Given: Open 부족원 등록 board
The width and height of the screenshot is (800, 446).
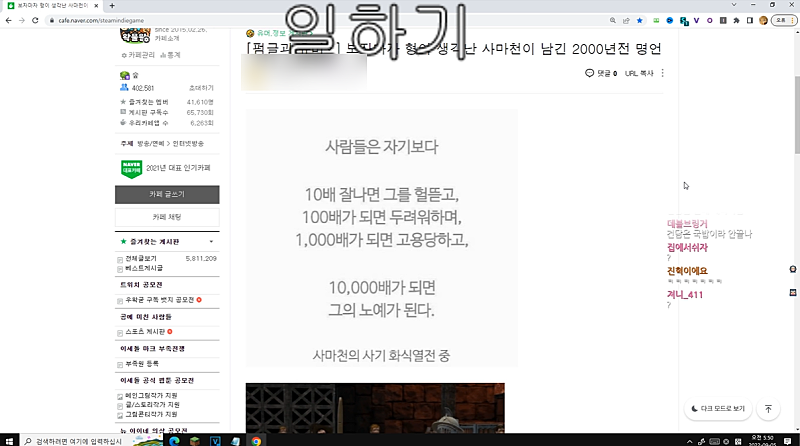Looking at the screenshot, I should coord(142,364).
